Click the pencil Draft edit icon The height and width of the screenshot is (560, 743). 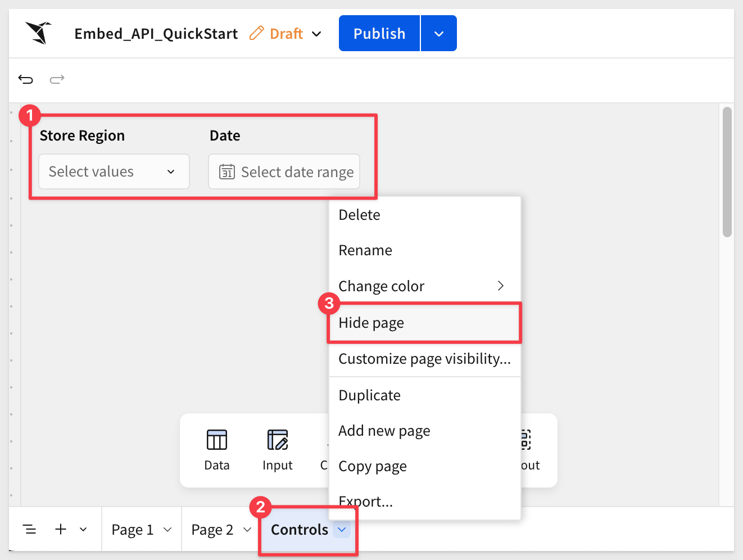(256, 33)
